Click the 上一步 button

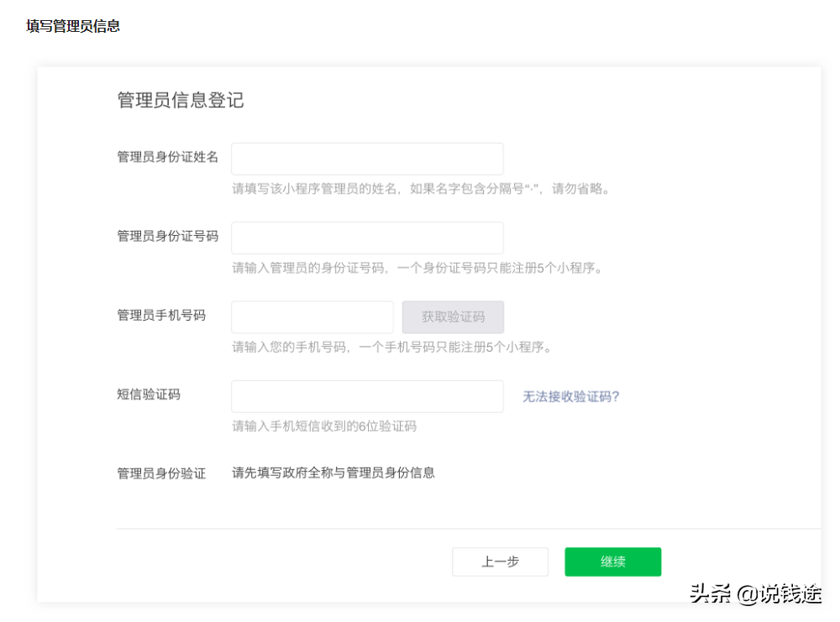pyautogui.click(x=500, y=562)
